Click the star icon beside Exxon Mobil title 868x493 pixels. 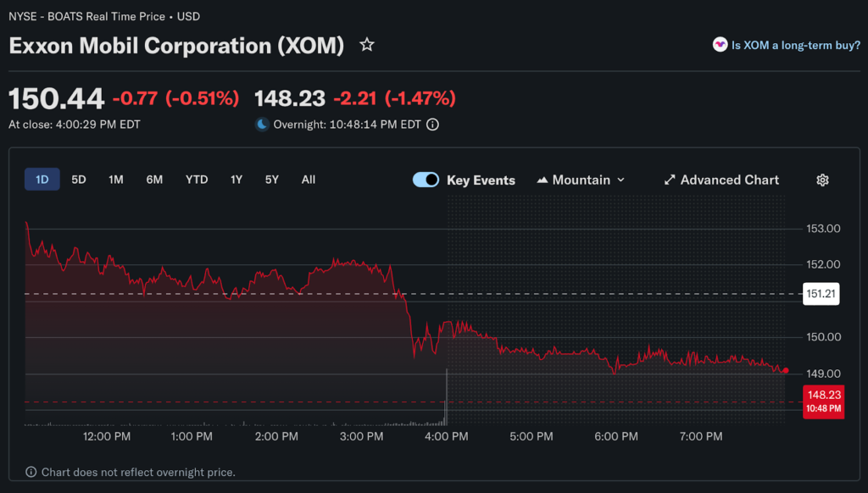point(367,45)
